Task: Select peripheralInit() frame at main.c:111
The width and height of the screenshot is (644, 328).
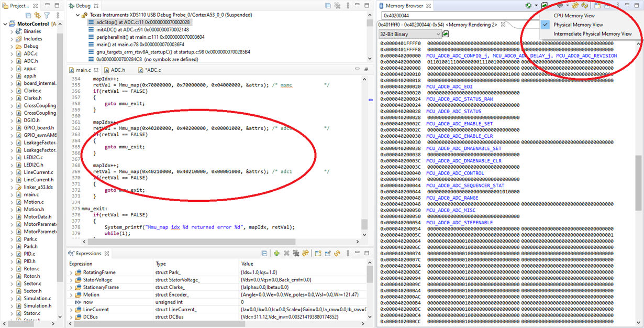Action: [x=146, y=37]
